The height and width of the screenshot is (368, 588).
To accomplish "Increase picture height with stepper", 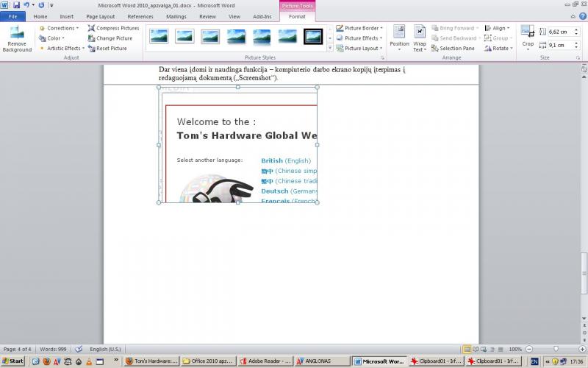I will click(x=576, y=30).
